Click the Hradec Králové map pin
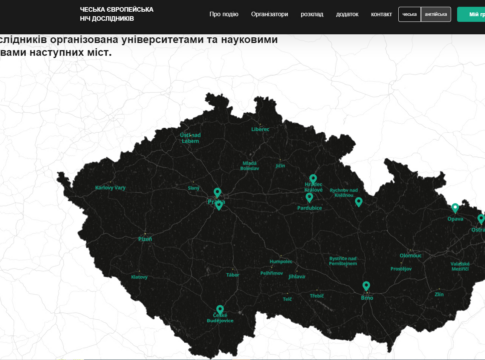This screenshot has height=360, width=485. pos(313,179)
